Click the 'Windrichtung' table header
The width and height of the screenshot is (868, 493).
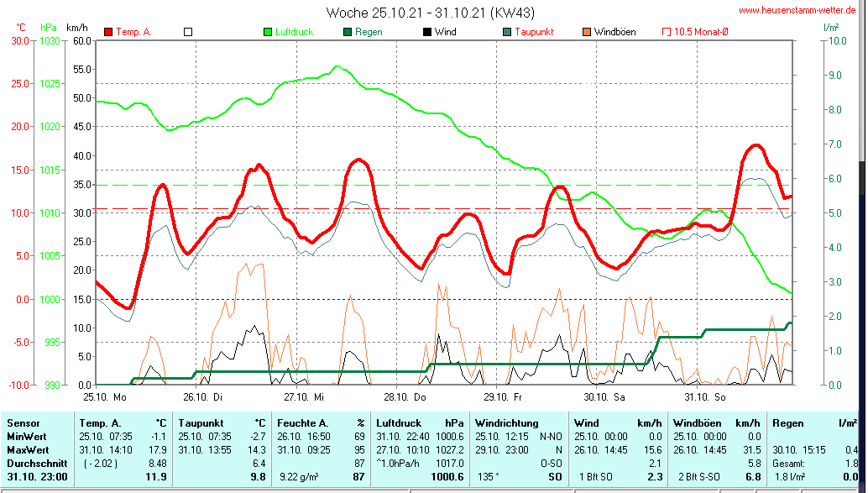[506, 423]
